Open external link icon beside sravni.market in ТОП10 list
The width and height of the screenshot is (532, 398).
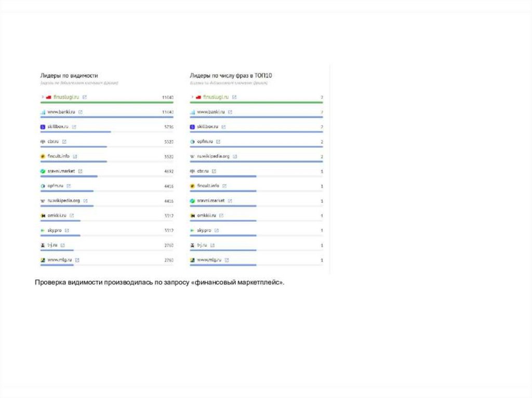click(230, 201)
